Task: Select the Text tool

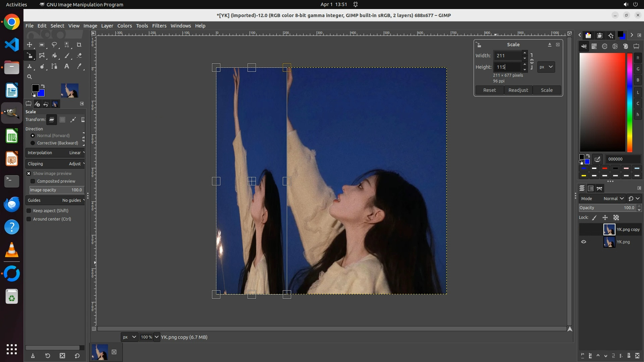Action: click(67, 66)
